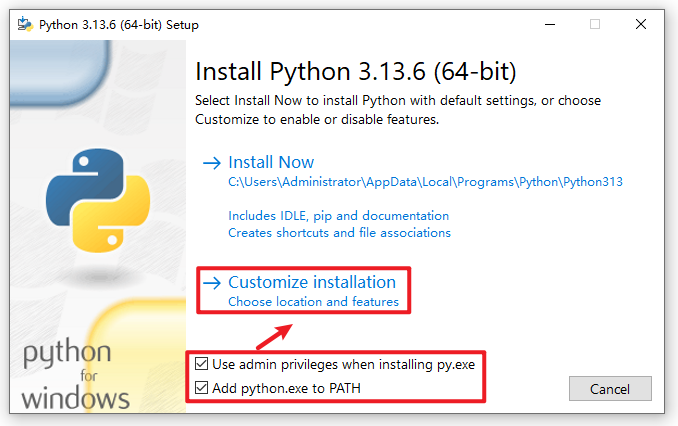The width and height of the screenshot is (678, 426).
Task: Click the 'python for windows' branding text
Action: pyautogui.click(x=76, y=377)
